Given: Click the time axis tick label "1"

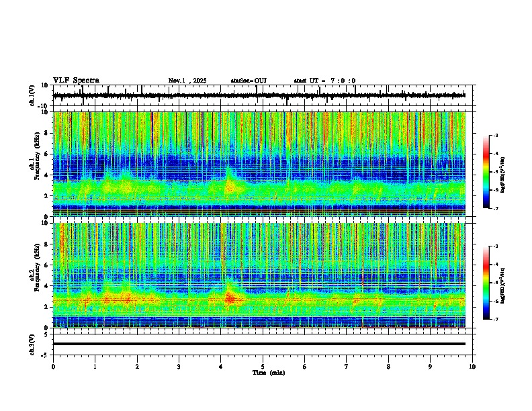Looking at the screenshot, I should [95, 367].
